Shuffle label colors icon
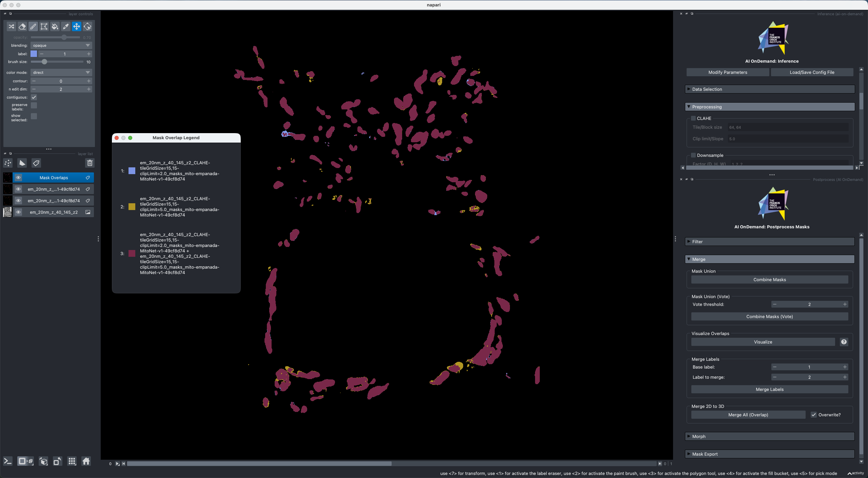868x478 pixels. pos(11,26)
